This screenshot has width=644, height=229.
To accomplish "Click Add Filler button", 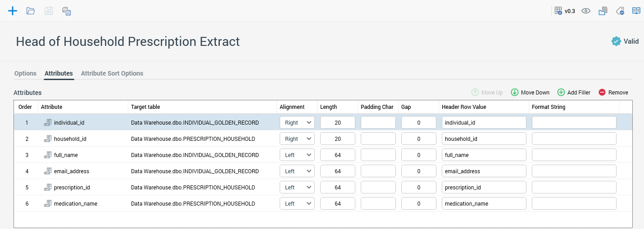I will pyautogui.click(x=574, y=93).
